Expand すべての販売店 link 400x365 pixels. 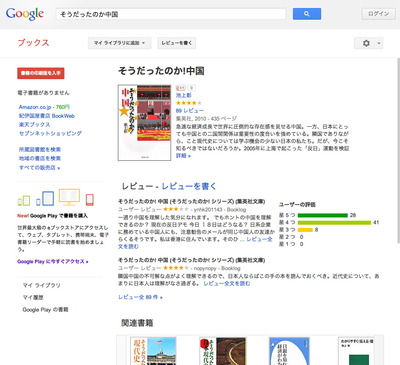(39, 167)
